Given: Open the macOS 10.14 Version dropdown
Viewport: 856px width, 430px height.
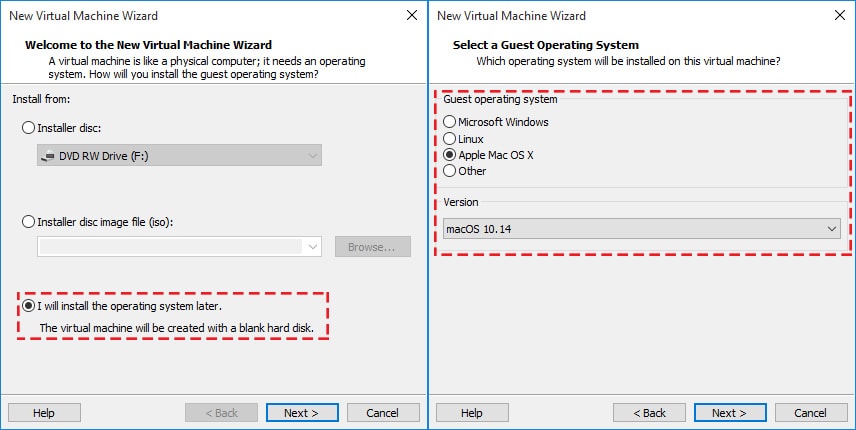Looking at the screenshot, I should click(640, 230).
